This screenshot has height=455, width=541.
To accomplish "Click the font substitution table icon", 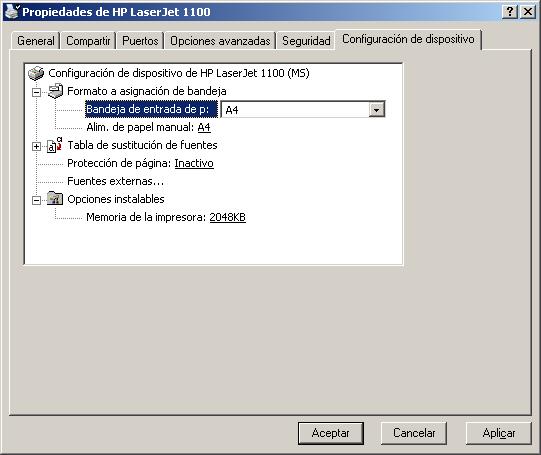I will click(55, 145).
